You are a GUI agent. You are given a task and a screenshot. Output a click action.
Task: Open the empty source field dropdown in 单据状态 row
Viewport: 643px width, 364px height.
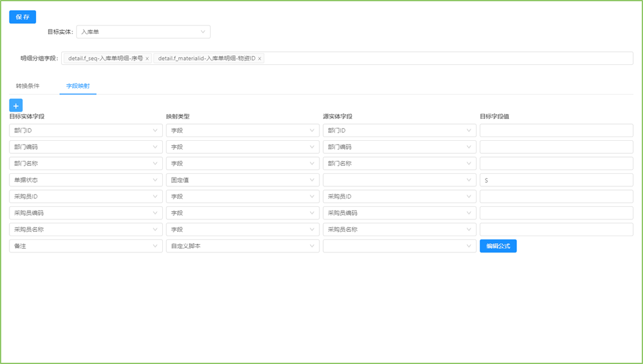399,180
